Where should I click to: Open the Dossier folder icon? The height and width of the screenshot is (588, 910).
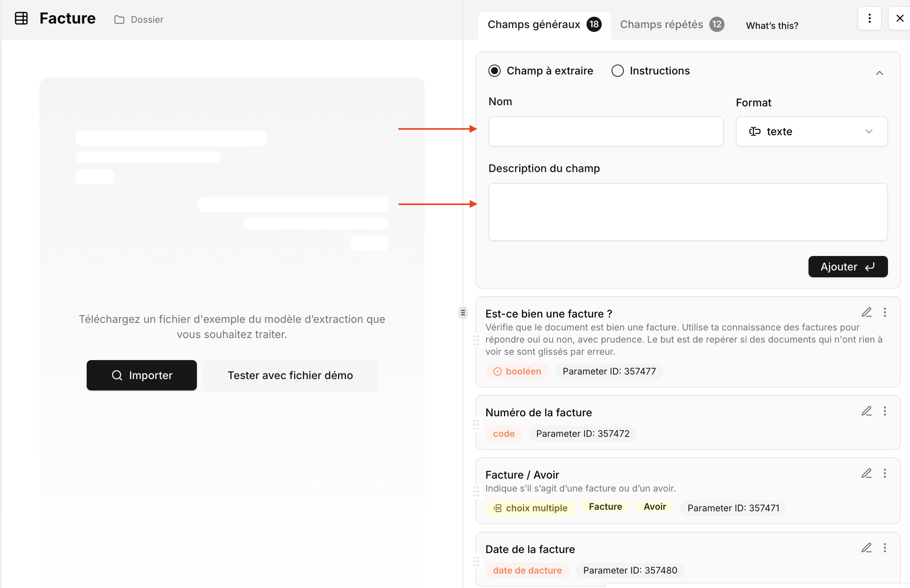pos(119,19)
